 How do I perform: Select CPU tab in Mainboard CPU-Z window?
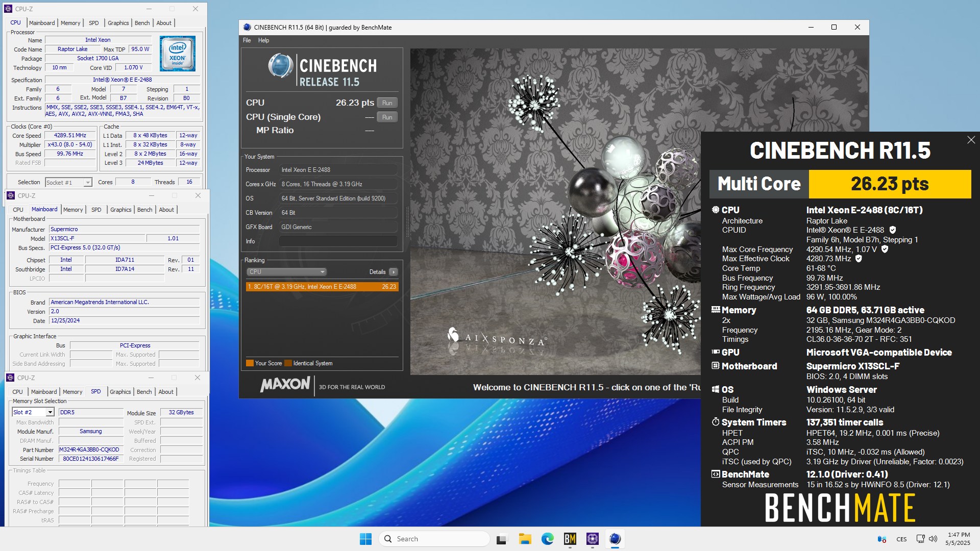point(18,210)
